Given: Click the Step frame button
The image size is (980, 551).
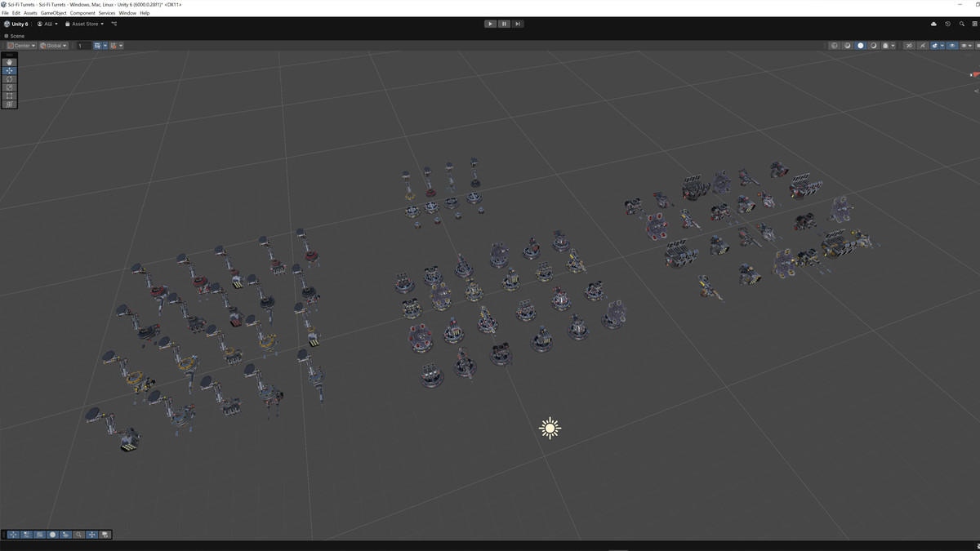Looking at the screenshot, I should coord(518,24).
